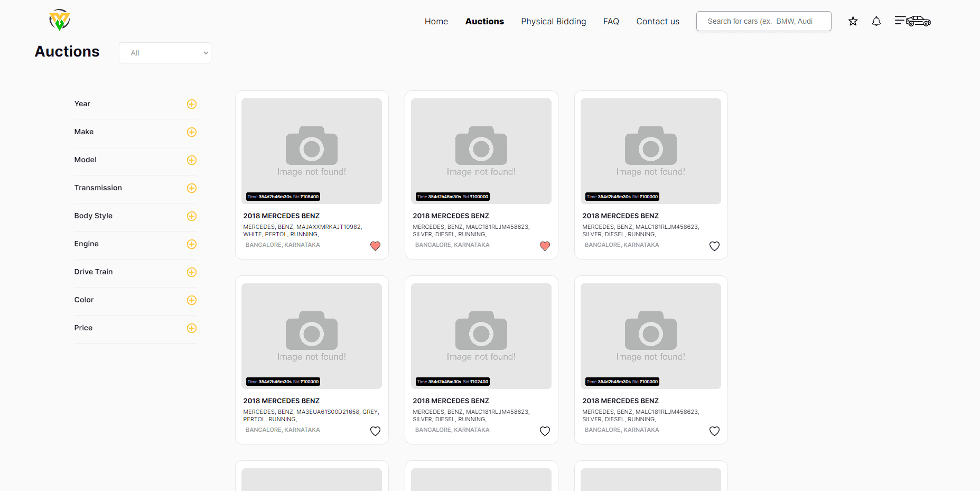Open Physical Bidding page
Screen dimensions: 980x491
click(x=554, y=21)
